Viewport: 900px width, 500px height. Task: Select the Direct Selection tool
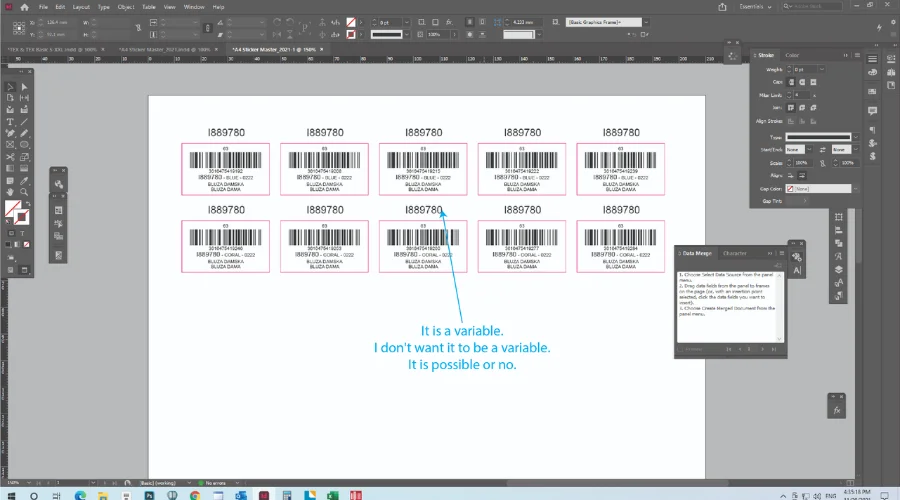pos(24,87)
